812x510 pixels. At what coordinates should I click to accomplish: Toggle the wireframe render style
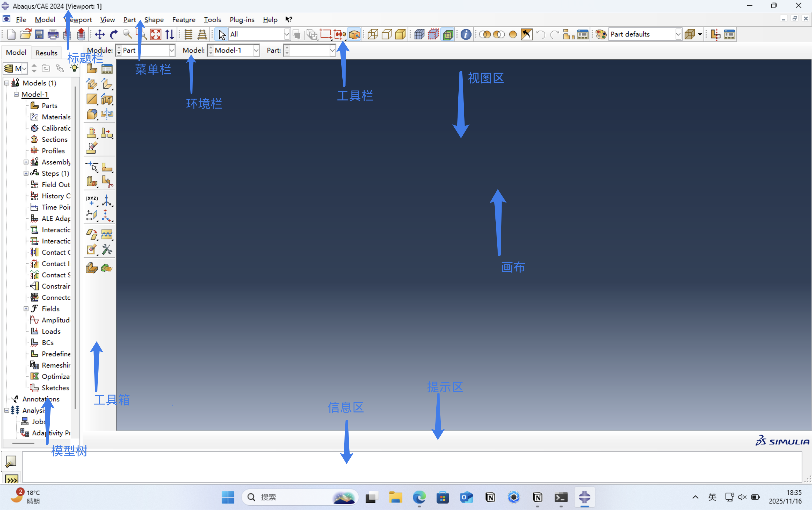[373, 34]
